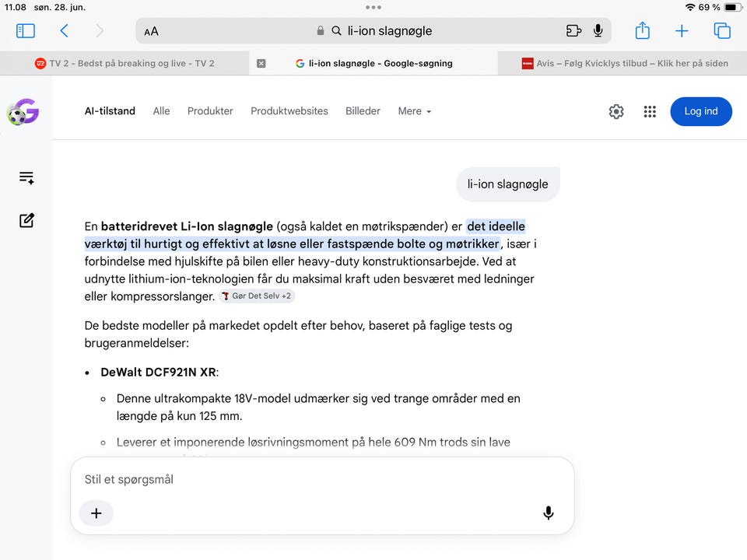Click the Log ind button
The image size is (747, 560).
tap(701, 111)
